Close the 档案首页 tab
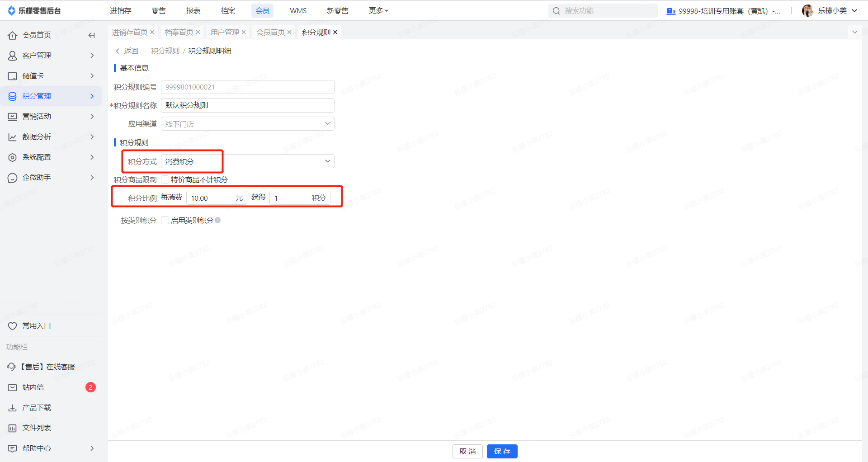The height and width of the screenshot is (462, 868). point(198,32)
